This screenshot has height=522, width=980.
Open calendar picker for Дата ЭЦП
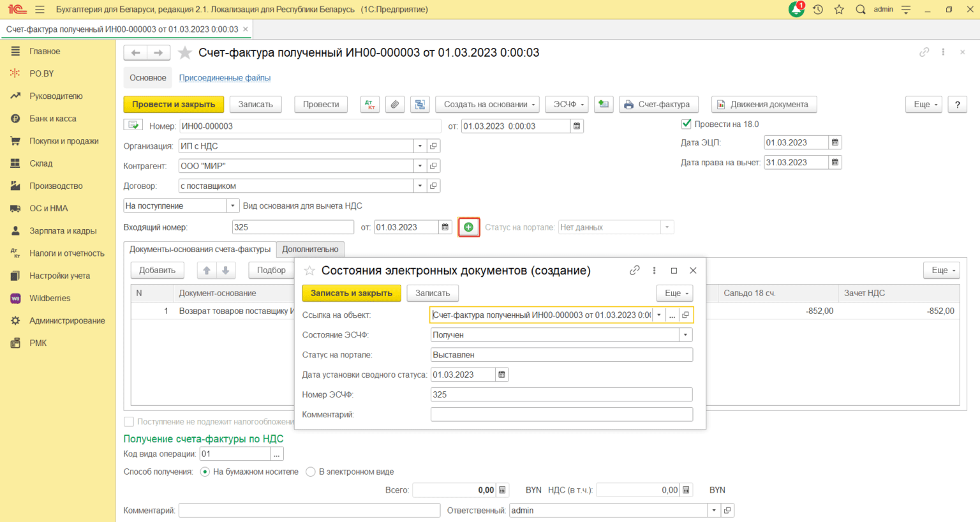click(835, 143)
